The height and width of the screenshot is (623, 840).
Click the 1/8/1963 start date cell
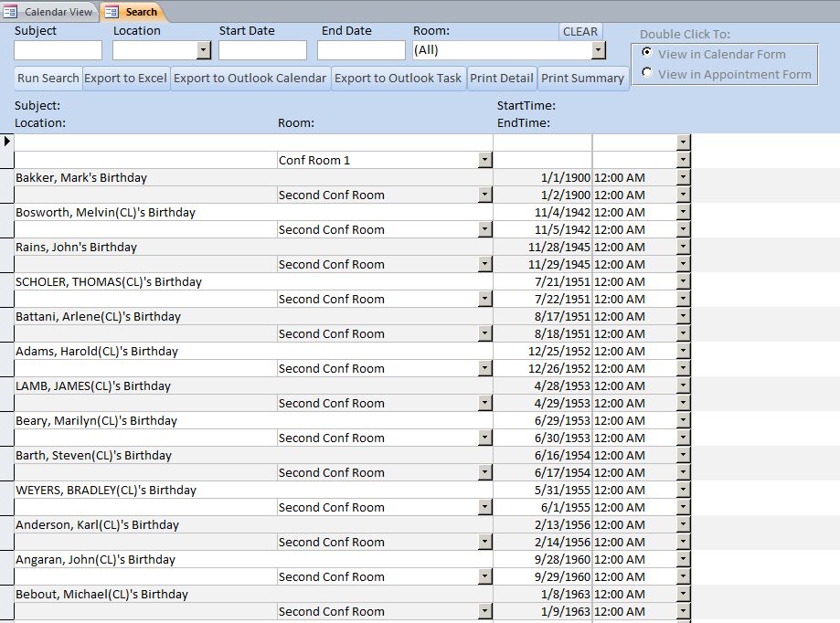pyautogui.click(x=543, y=594)
